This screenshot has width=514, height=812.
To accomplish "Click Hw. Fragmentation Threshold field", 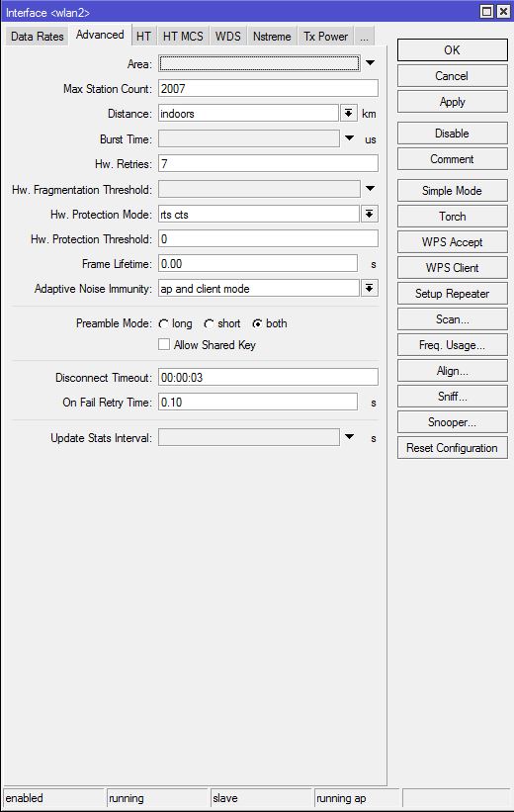I will coord(259,189).
